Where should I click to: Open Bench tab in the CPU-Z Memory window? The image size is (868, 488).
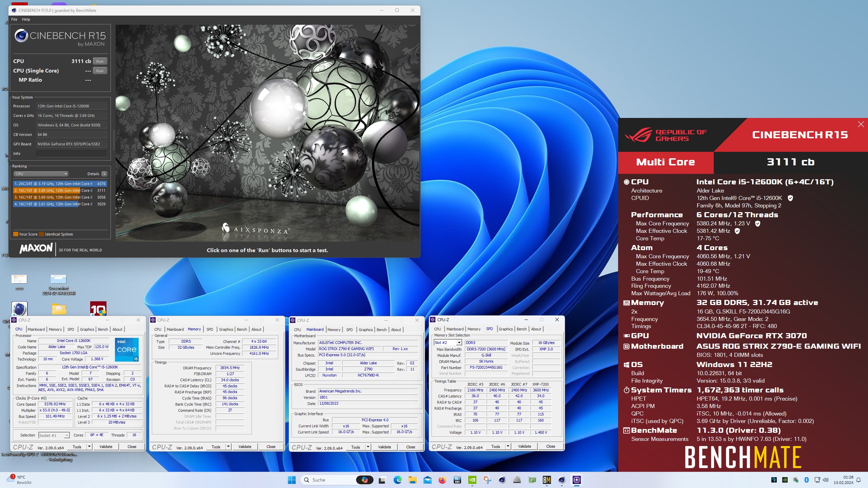(x=242, y=329)
